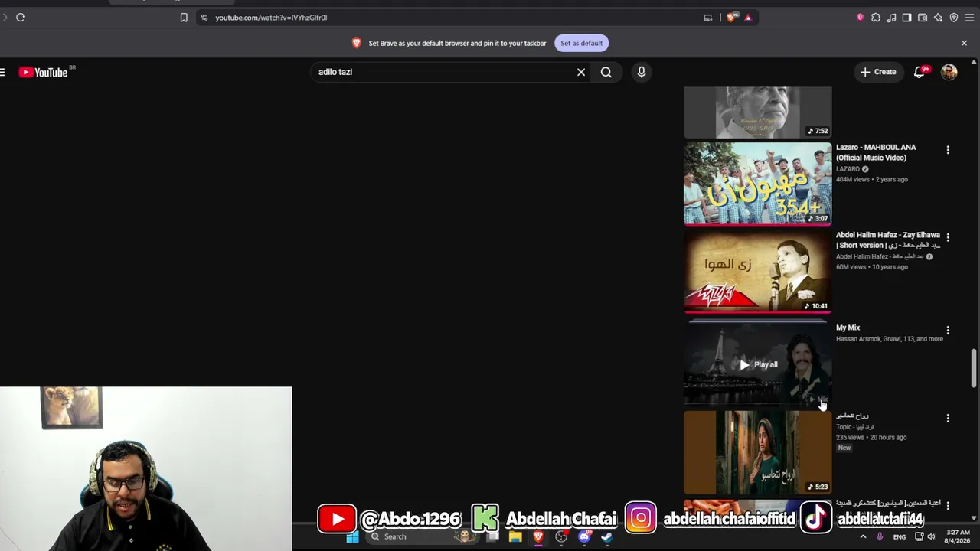Open site settings icon in the address bar
The image size is (980, 551).
(204, 18)
